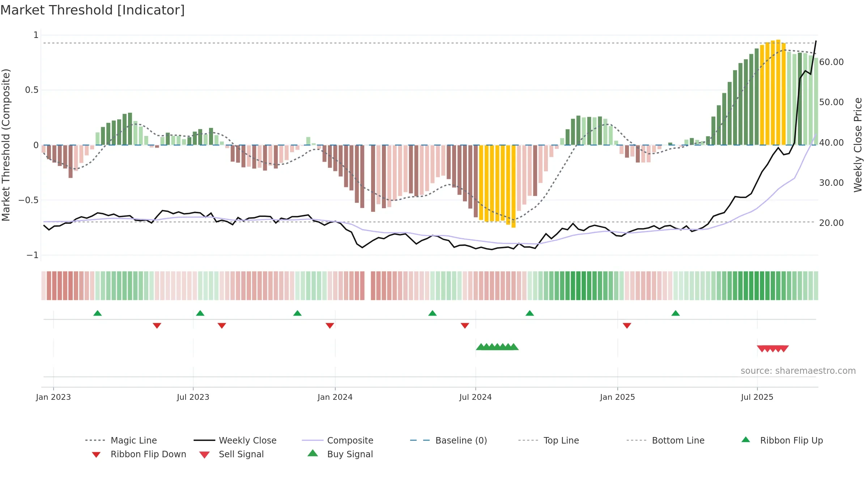Click the 0.5 tick on the left axis

32,90
